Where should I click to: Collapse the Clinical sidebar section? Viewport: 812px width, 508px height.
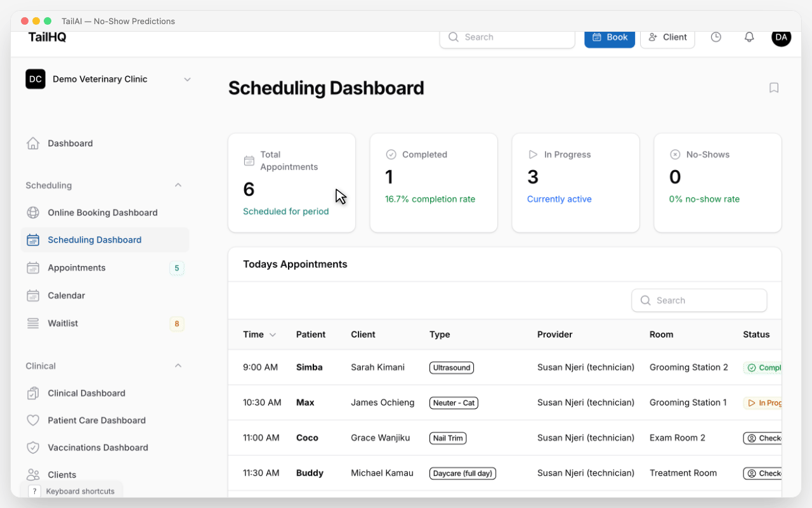point(178,366)
